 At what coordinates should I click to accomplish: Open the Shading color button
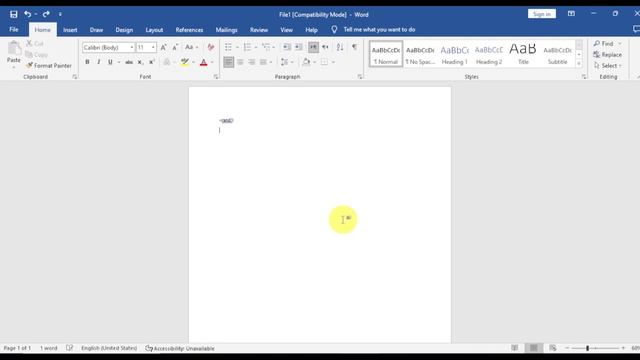pyautogui.click(x=306, y=62)
